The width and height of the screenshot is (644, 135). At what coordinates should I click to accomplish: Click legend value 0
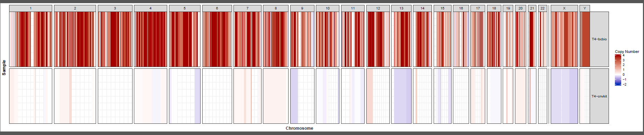point(623,75)
